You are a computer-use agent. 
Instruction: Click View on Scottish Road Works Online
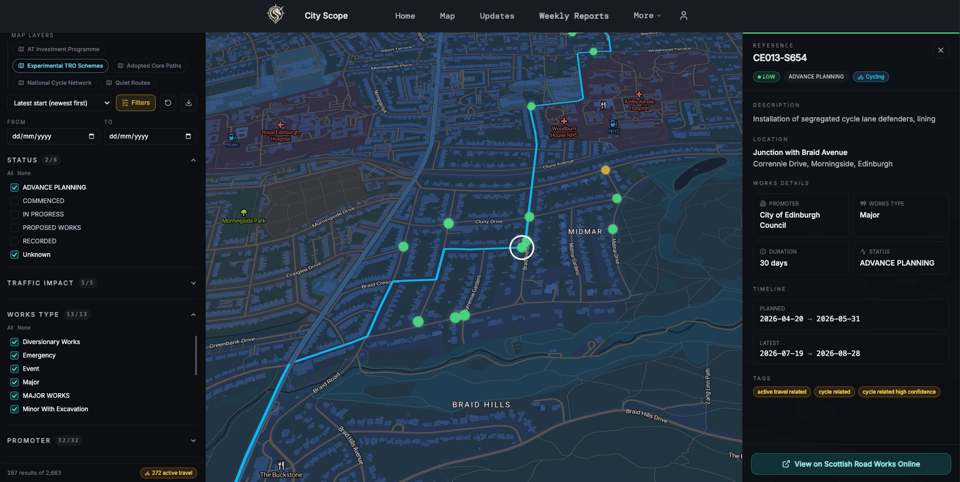pyautogui.click(x=851, y=464)
